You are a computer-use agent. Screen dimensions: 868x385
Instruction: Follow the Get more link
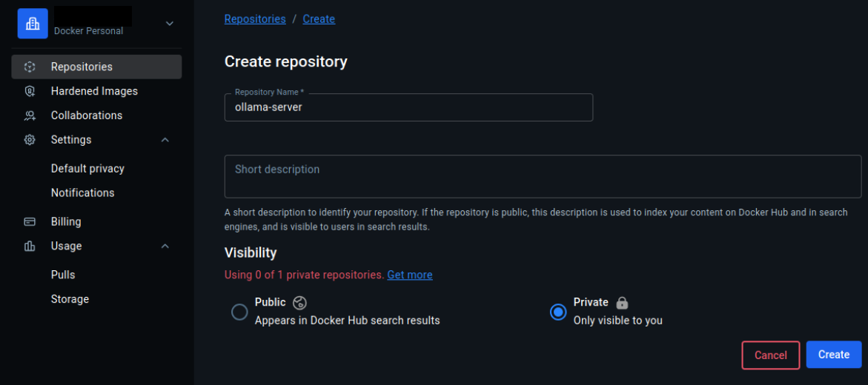409,275
